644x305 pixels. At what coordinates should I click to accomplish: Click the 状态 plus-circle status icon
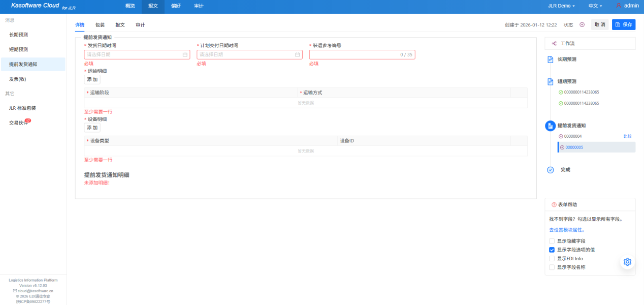click(582, 25)
